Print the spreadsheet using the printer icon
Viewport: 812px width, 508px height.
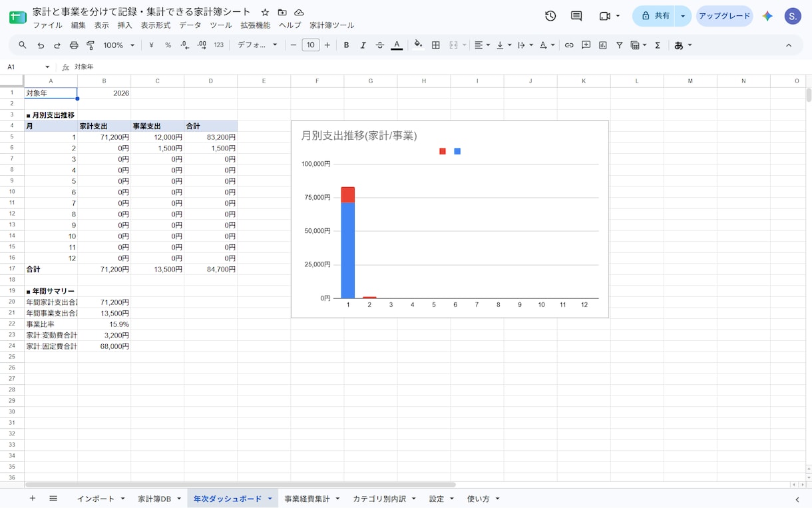point(74,45)
